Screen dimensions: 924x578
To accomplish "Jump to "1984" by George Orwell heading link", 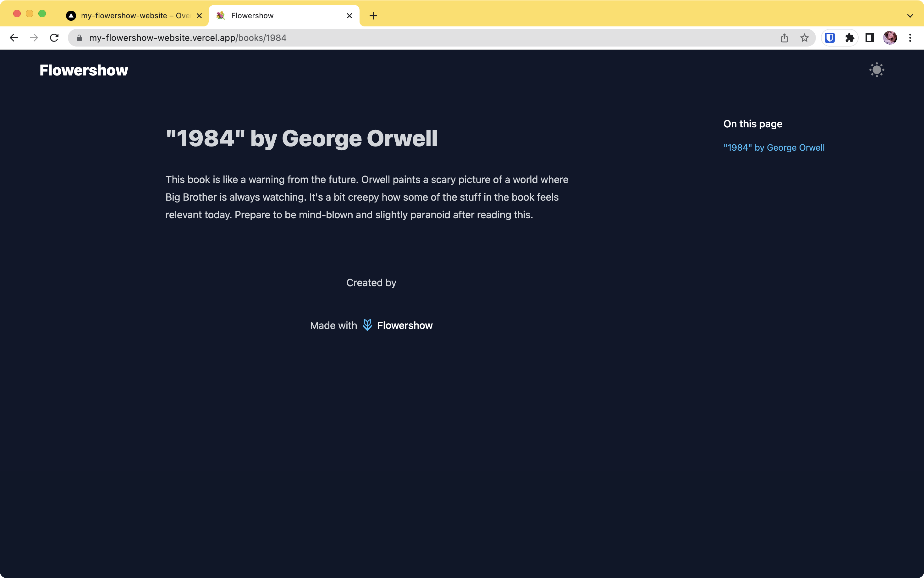I will [773, 147].
